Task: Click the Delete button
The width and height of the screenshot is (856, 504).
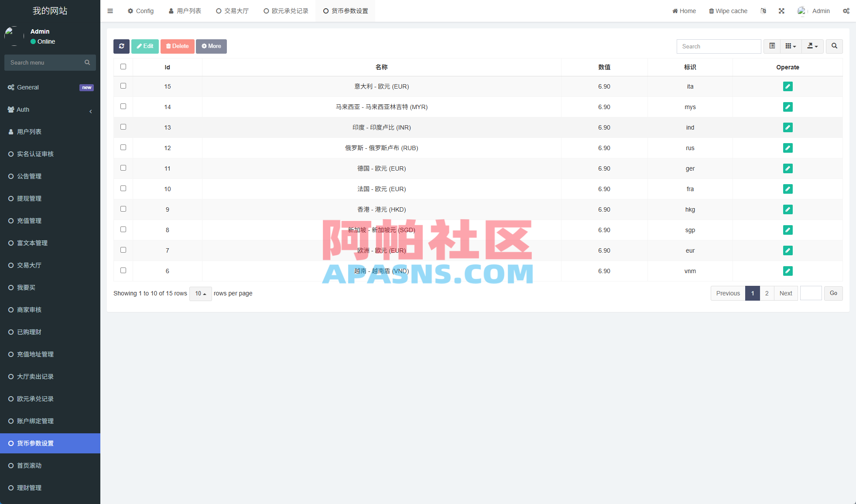Action: coord(177,46)
